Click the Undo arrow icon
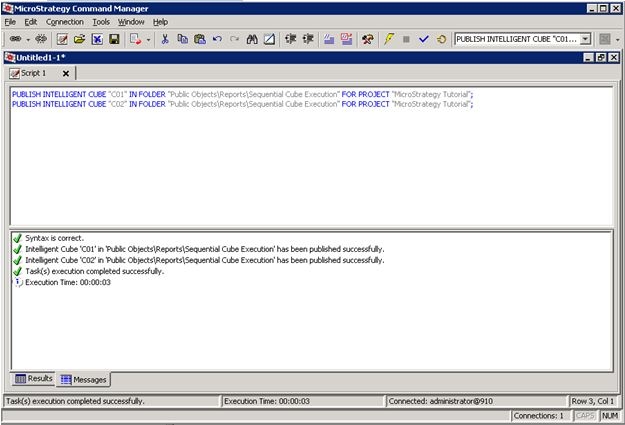This screenshot has width=625, height=425. [x=217, y=39]
